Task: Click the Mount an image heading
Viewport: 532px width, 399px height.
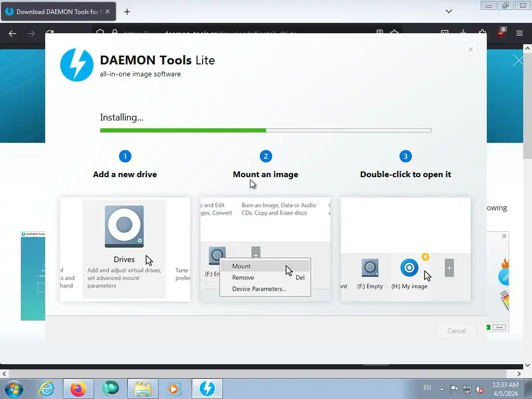Action: tap(265, 174)
